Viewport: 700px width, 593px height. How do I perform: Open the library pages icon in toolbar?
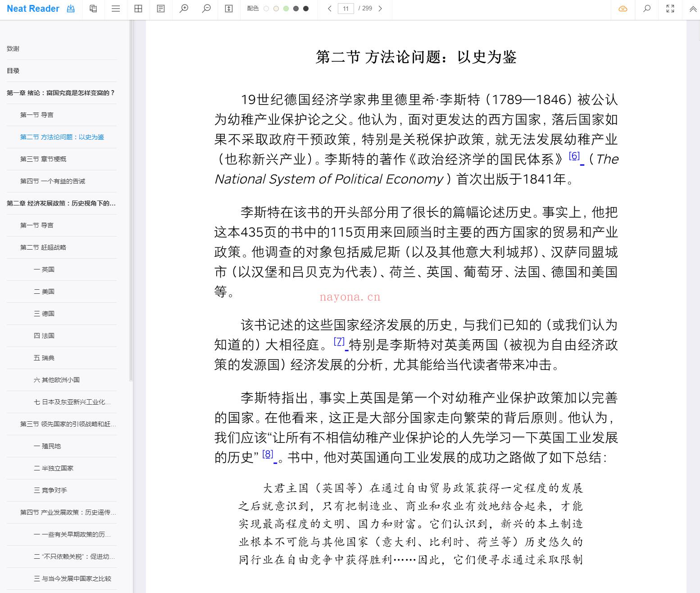(x=93, y=9)
